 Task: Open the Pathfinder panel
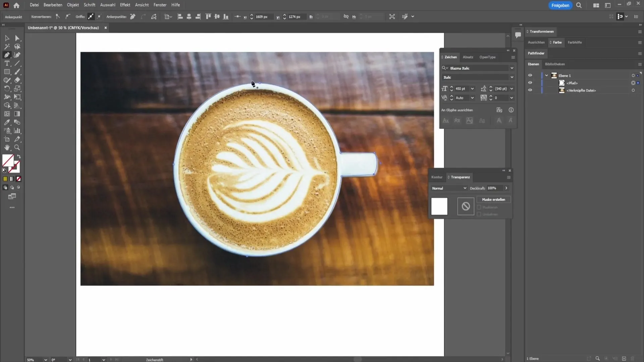click(x=536, y=53)
